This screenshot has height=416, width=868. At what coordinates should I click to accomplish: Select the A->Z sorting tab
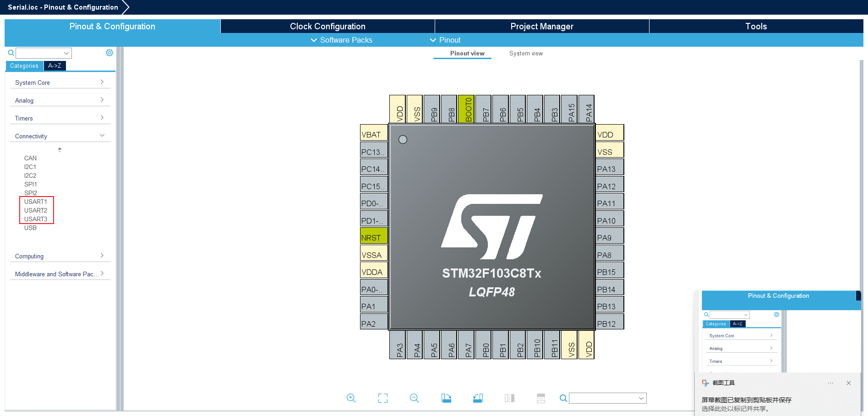[x=55, y=66]
